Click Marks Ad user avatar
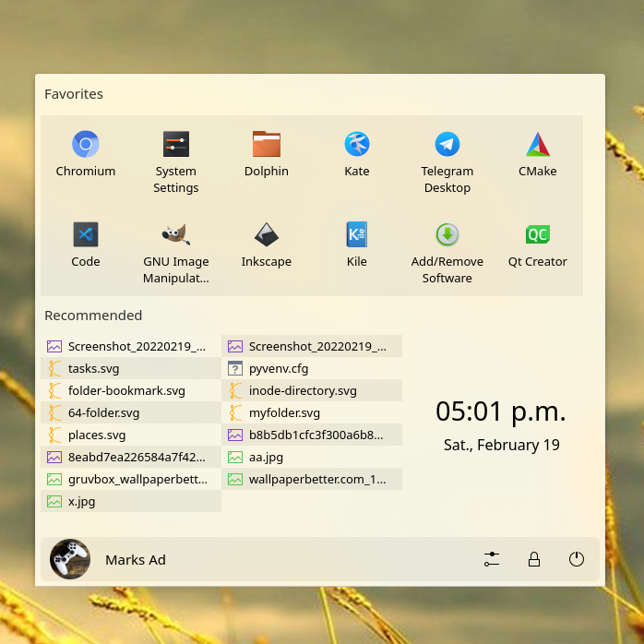Image resolution: width=644 pixels, height=644 pixels. point(70,559)
